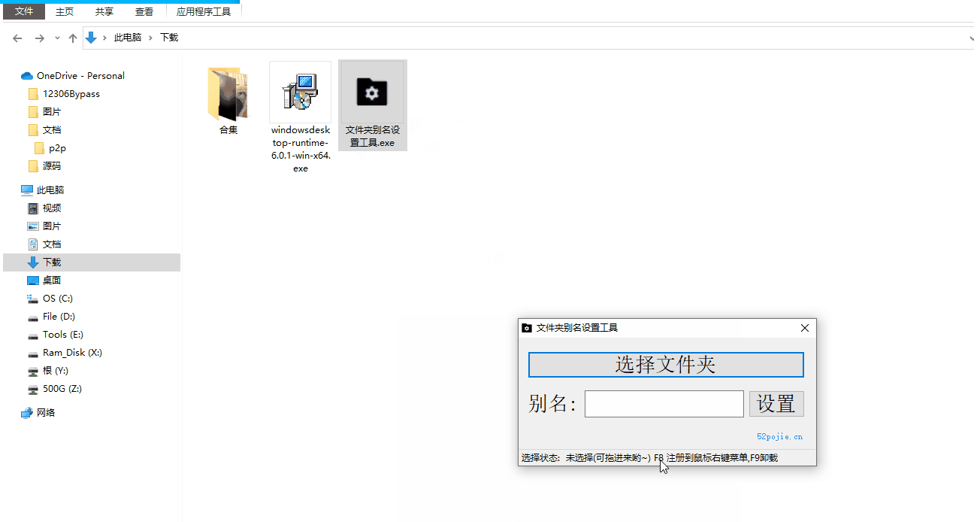Focus the 别名 text input field

coord(664,404)
